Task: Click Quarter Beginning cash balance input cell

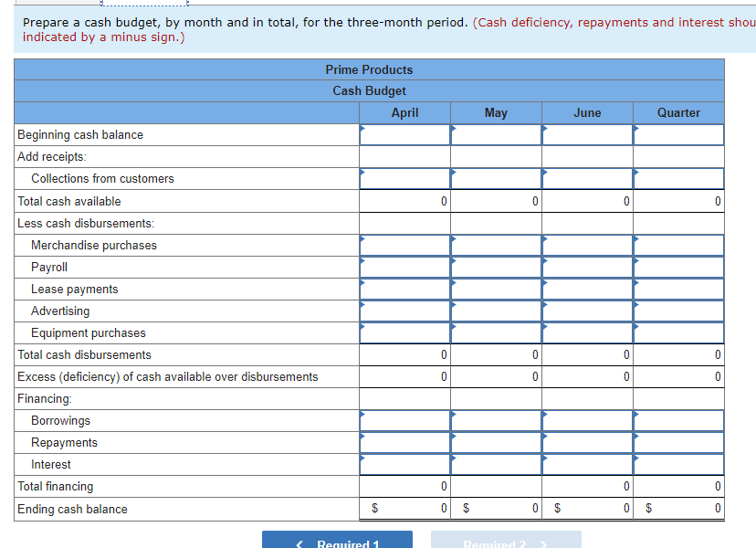Action: tap(678, 134)
